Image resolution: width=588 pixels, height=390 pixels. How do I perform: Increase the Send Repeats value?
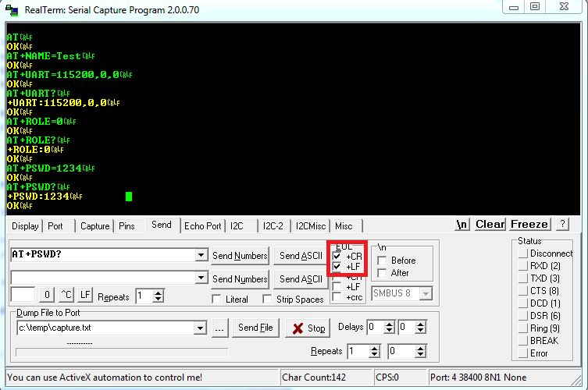[159, 293]
